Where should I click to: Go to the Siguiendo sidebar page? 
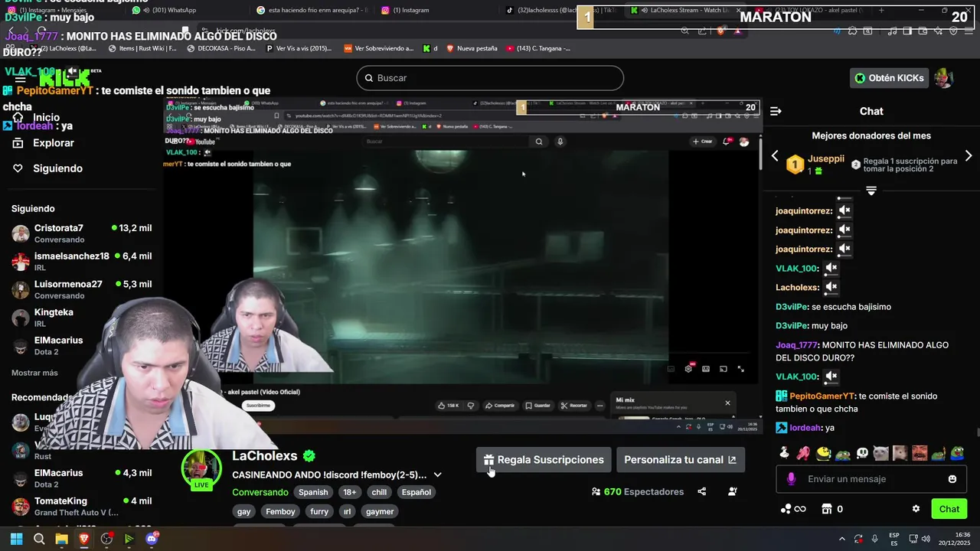[47, 168]
